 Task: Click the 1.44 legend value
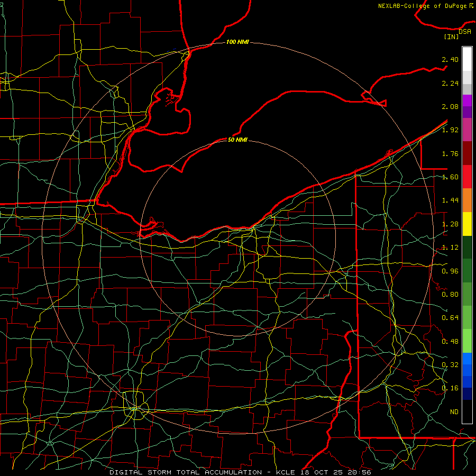pyautogui.click(x=450, y=200)
